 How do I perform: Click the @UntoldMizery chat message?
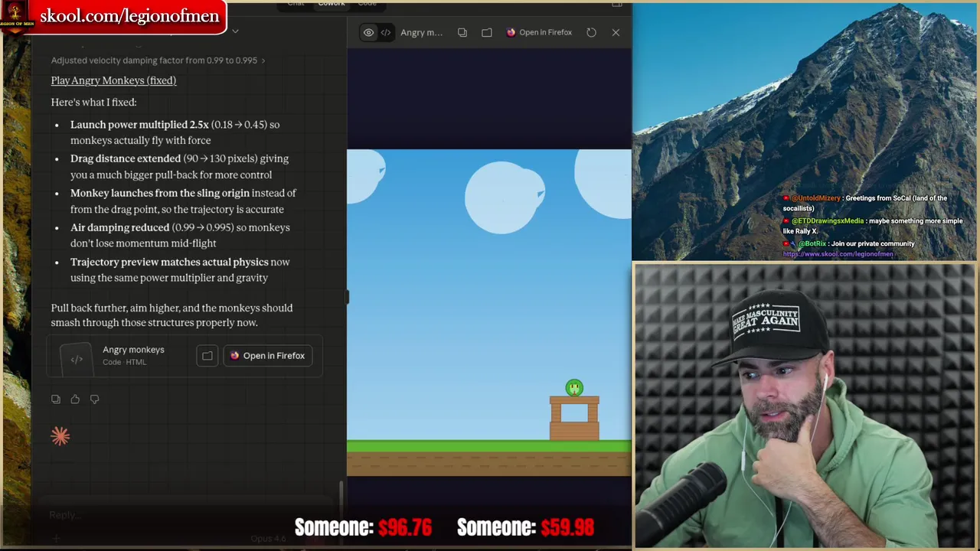[865, 203]
